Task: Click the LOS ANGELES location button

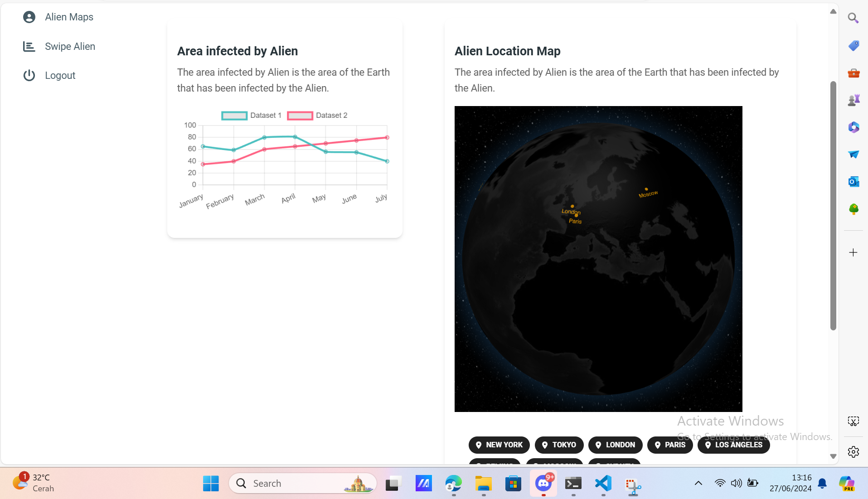Action: coord(734,445)
